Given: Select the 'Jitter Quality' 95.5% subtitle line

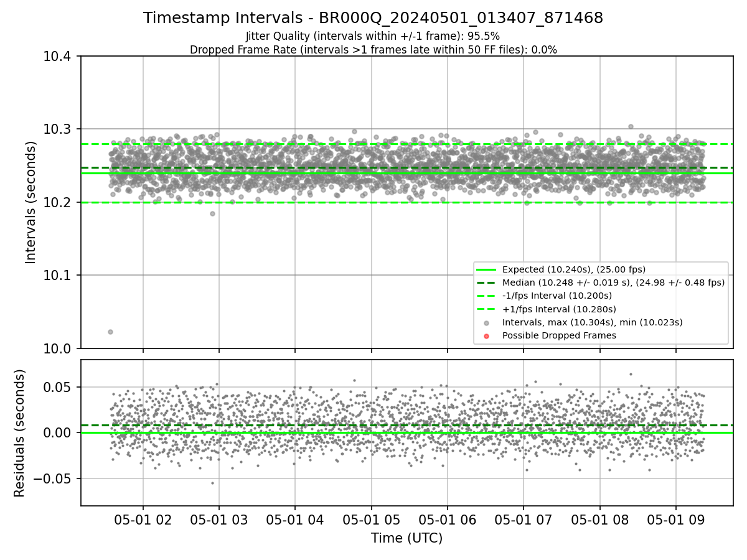Looking at the screenshot, I should point(373,36).
